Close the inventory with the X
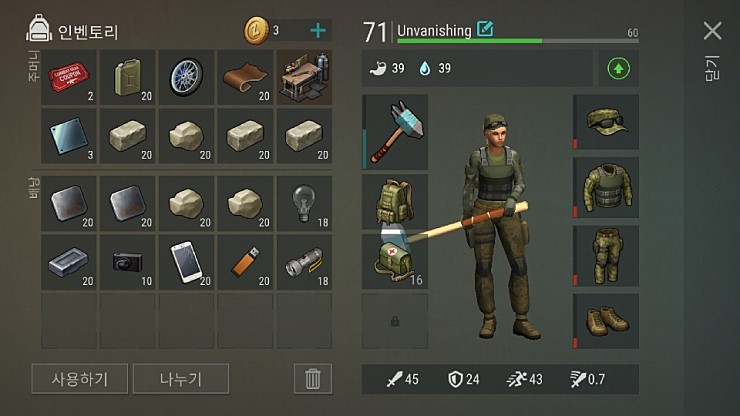740x416 pixels. pos(712,31)
